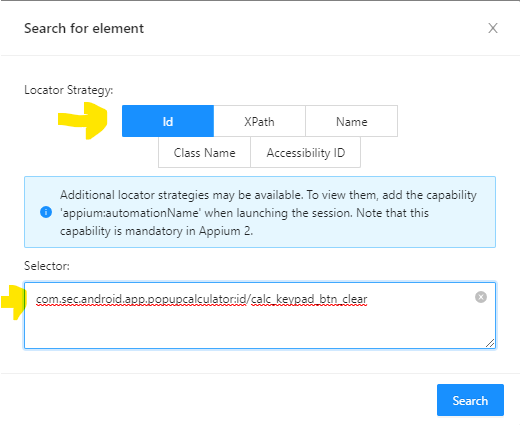
Task: Click the resize handle of the Selector textarea
Action: click(x=490, y=343)
